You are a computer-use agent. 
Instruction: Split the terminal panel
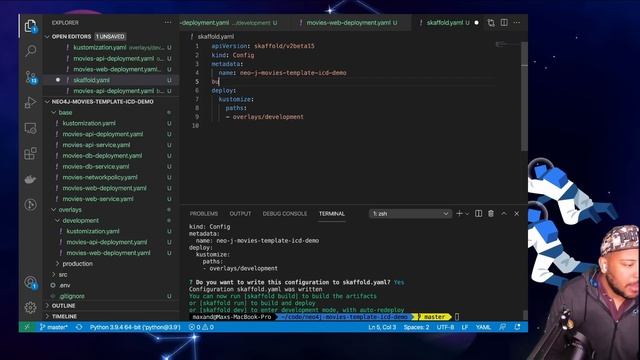pos(478,213)
